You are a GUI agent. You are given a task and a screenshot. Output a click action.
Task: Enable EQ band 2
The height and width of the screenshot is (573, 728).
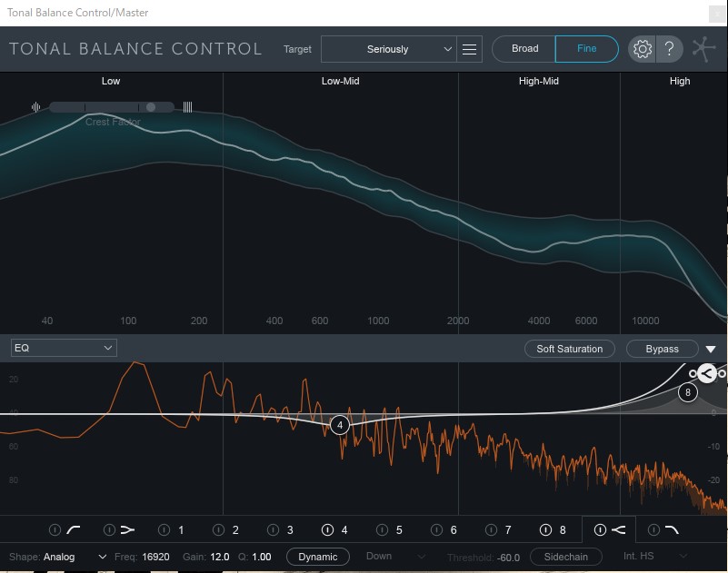click(x=218, y=529)
